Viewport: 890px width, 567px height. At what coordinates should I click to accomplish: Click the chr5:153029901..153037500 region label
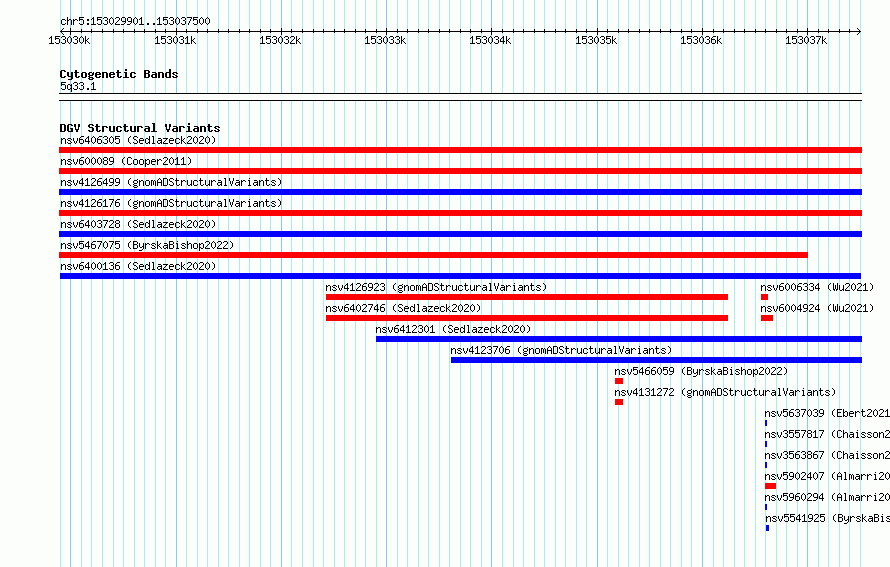tap(135, 21)
